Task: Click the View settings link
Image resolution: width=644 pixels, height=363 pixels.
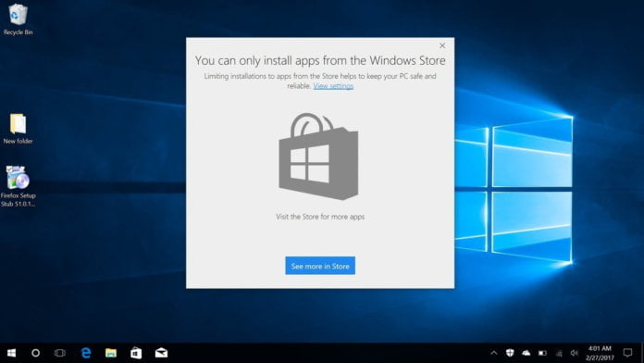Action: pyautogui.click(x=333, y=86)
